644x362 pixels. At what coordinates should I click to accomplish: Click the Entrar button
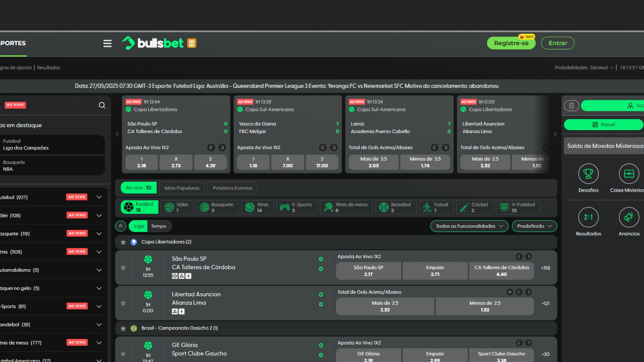point(558,43)
